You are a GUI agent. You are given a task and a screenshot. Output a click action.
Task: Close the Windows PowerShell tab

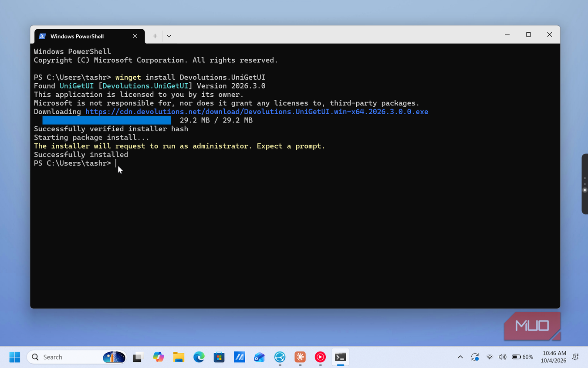(x=135, y=36)
